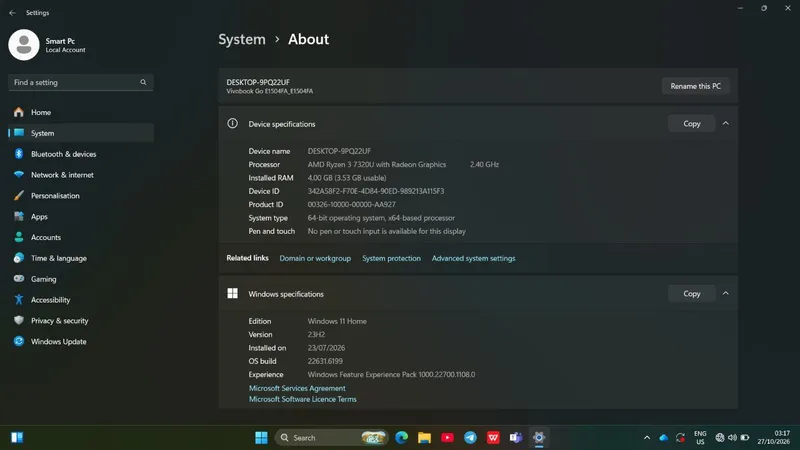The image size is (800, 450).
Task: Open Gaming settings
Action: 81,279
